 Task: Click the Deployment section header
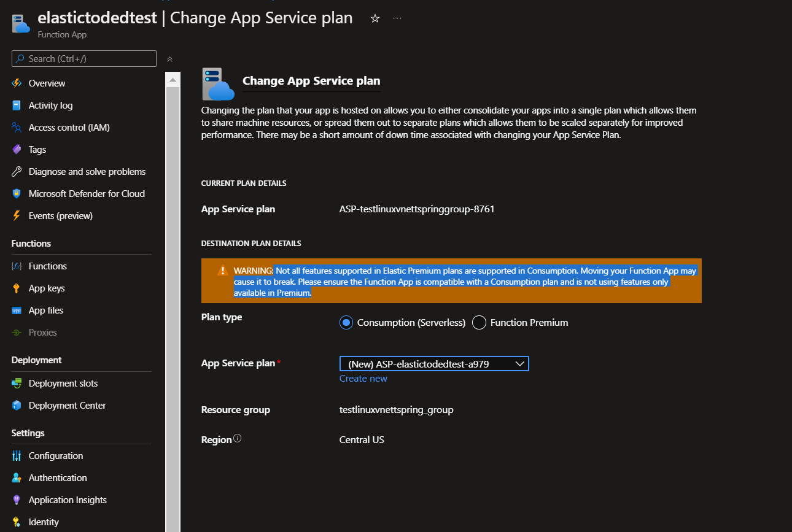click(x=37, y=360)
